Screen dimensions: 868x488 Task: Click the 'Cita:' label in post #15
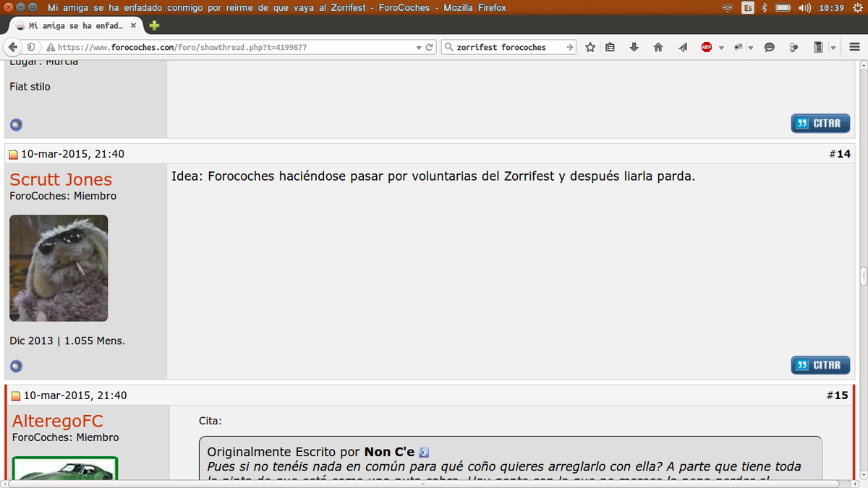pyautogui.click(x=210, y=421)
